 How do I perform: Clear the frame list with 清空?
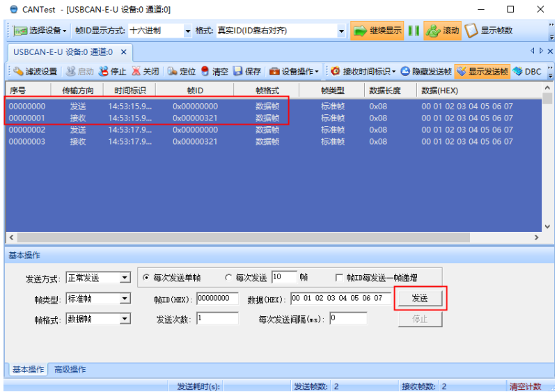(214, 72)
